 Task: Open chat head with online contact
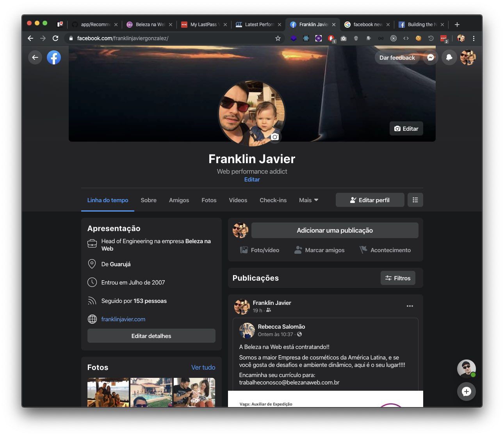[x=467, y=369]
